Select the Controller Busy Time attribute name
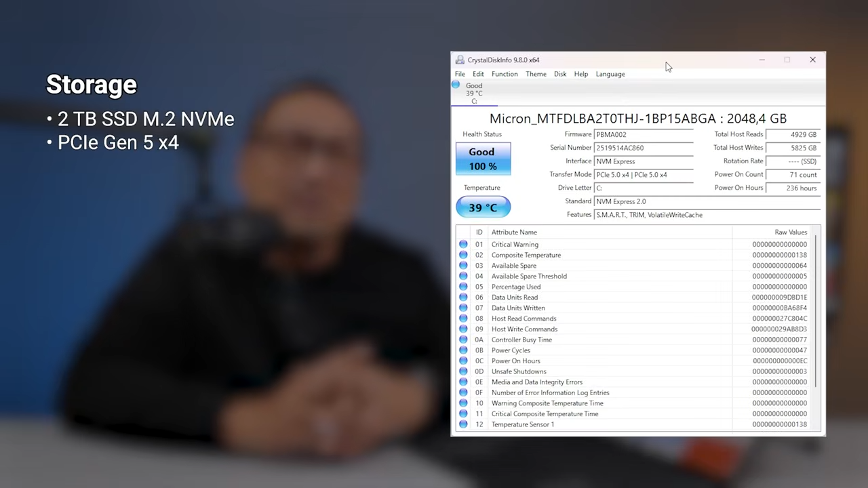This screenshot has height=488, width=868. [x=521, y=340]
